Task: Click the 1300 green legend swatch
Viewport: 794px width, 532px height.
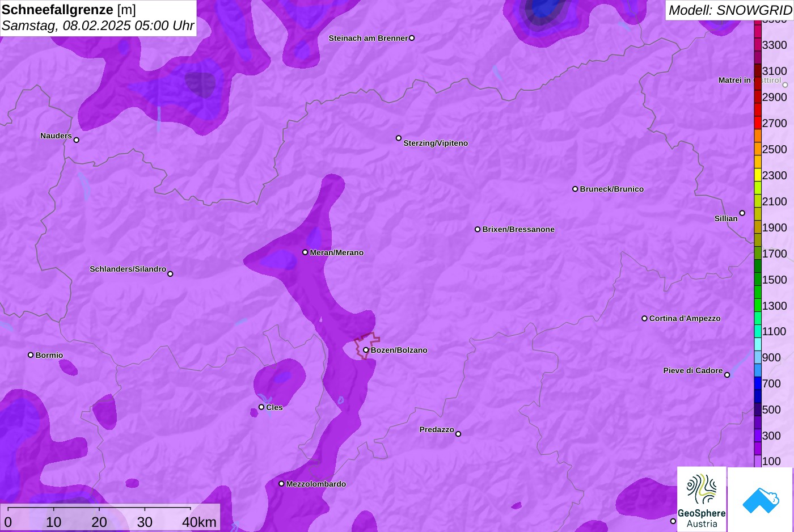Action: [758, 305]
